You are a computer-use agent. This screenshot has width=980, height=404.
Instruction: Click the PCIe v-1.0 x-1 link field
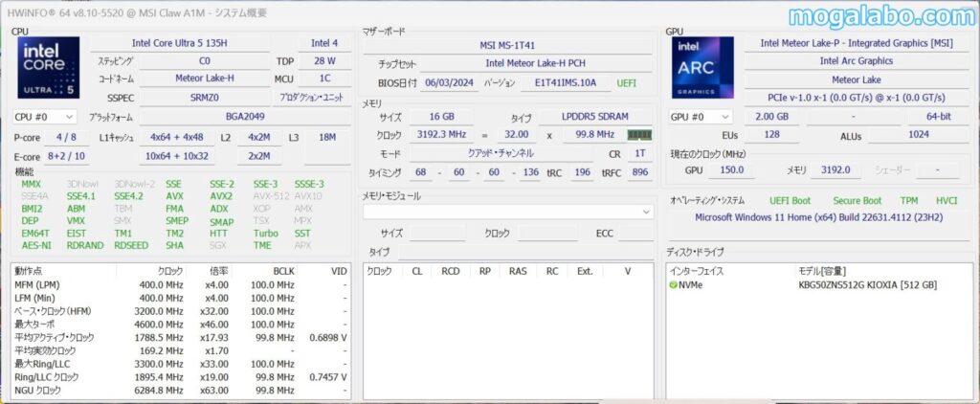[x=856, y=99]
